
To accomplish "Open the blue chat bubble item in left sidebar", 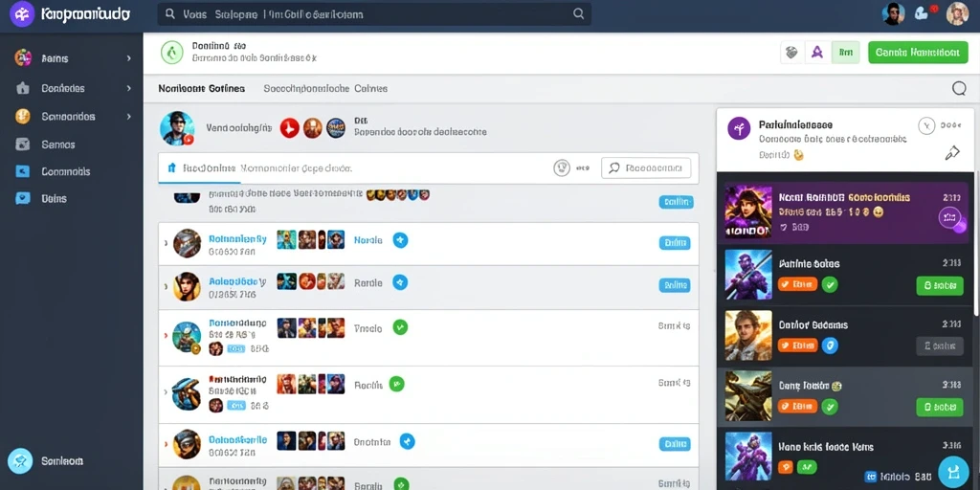I will [23, 199].
